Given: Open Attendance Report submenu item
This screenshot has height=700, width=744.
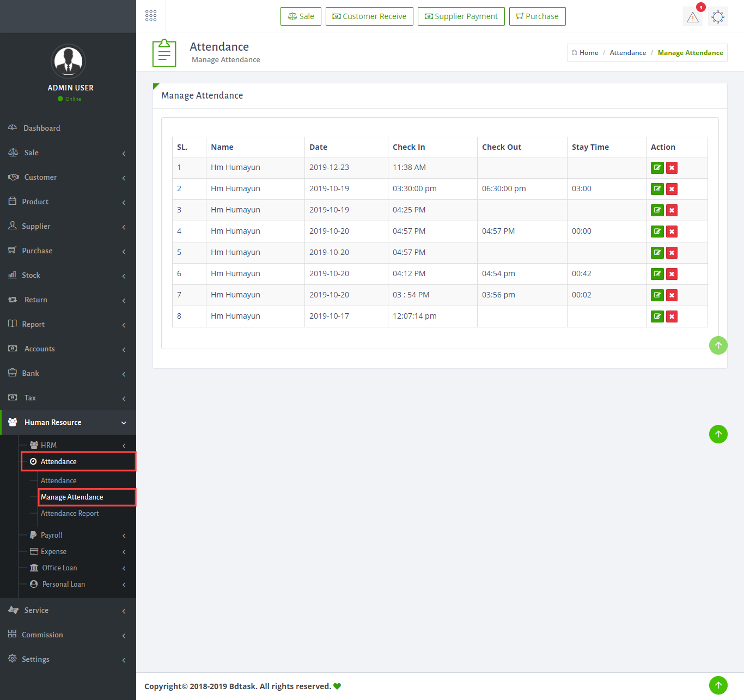Looking at the screenshot, I should click(x=70, y=514).
